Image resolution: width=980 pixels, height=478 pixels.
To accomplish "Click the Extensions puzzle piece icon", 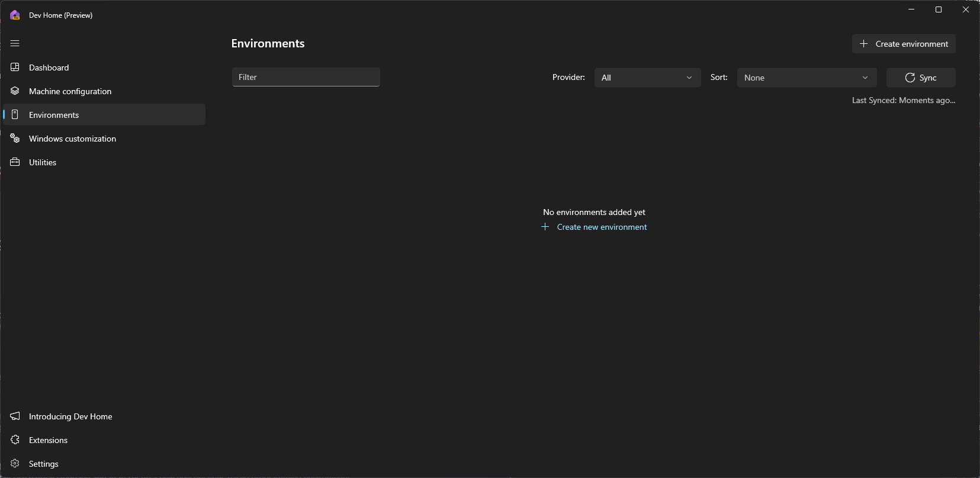I will pos(15,440).
